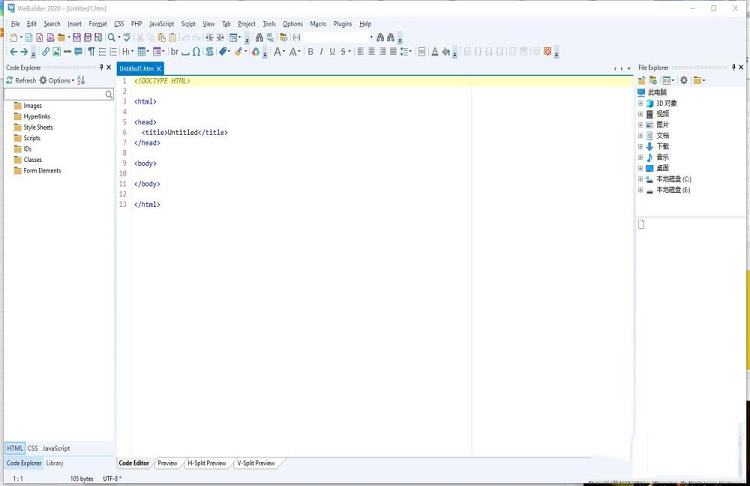Expand the 本地磁盘 (C:) drive node
Image resolution: width=750 pixels, height=486 pixels.
pos(640,179)
